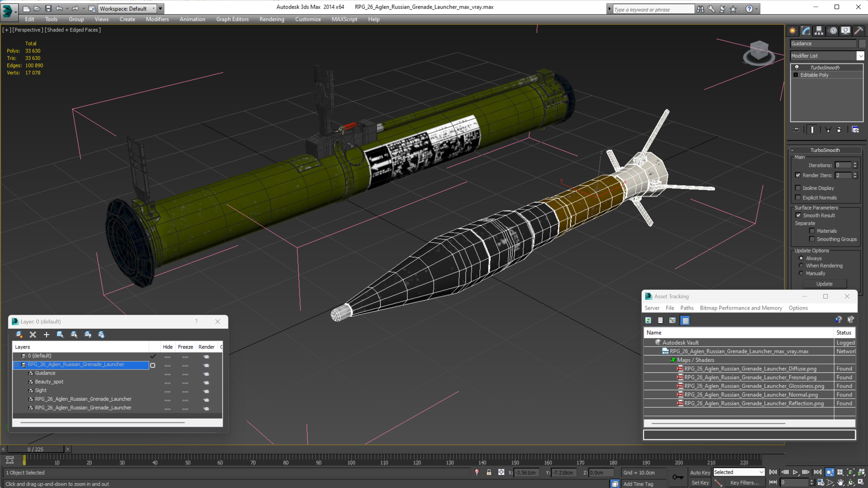
Task: Remove modifier from the stack icon
Action: pos(839,130)
